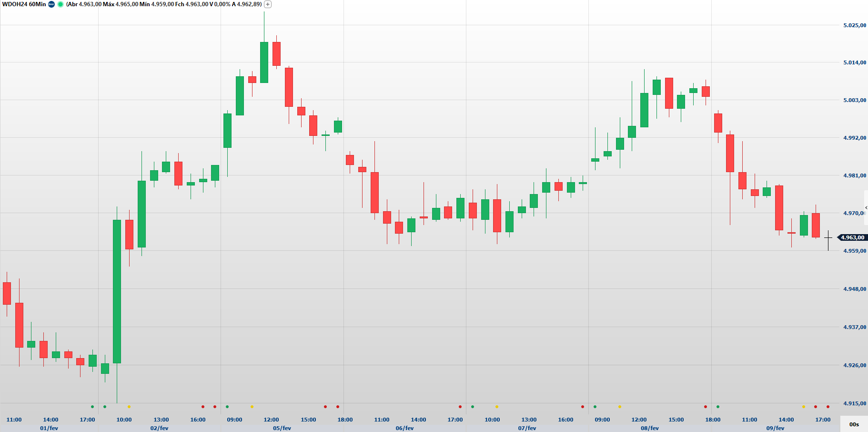The height and width of the screenshot is (432, 868).
Task: Click the yellow event dot under 02/fev
Action: [129, 407]
